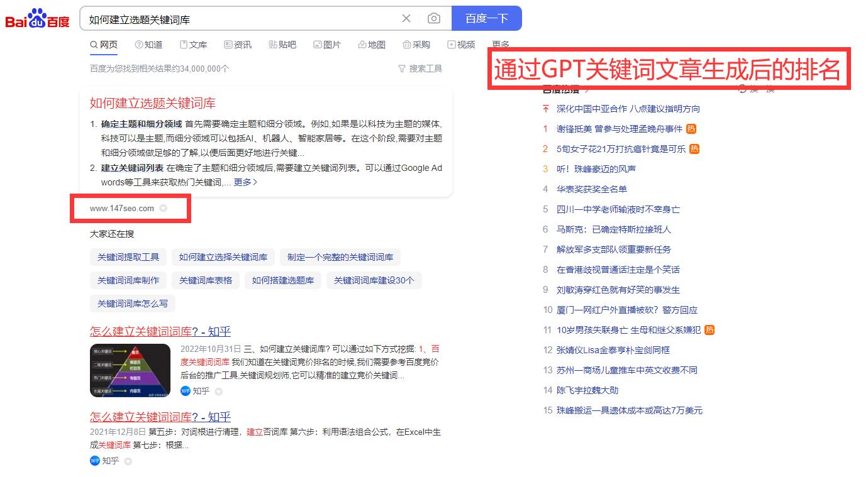Click 热 badge beside 5旬女子 item

coord(694,149)
